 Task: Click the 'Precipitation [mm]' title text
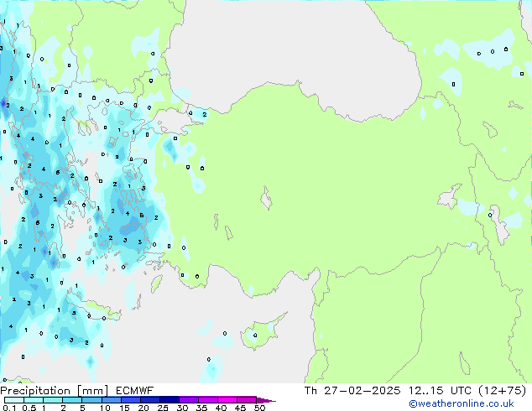click(55, 391)
